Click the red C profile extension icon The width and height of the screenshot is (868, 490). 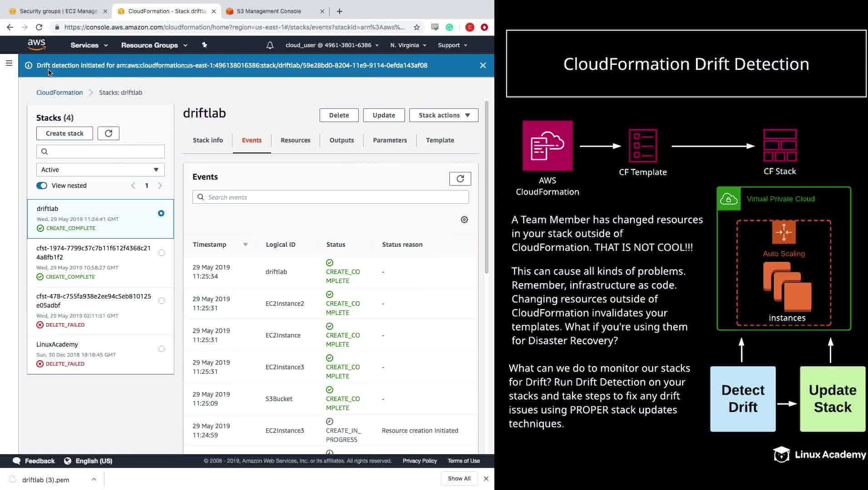pyautogui.click(x=470, y=27)
